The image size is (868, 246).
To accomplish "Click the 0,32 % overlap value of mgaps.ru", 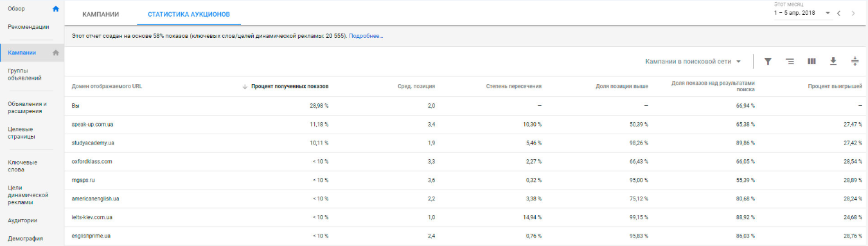I will pos(533,180).
